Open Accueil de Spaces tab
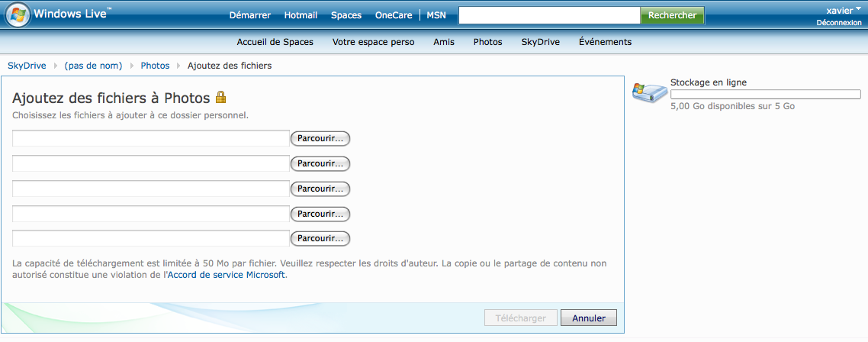868x342 pixels. [x=275, y=41]
